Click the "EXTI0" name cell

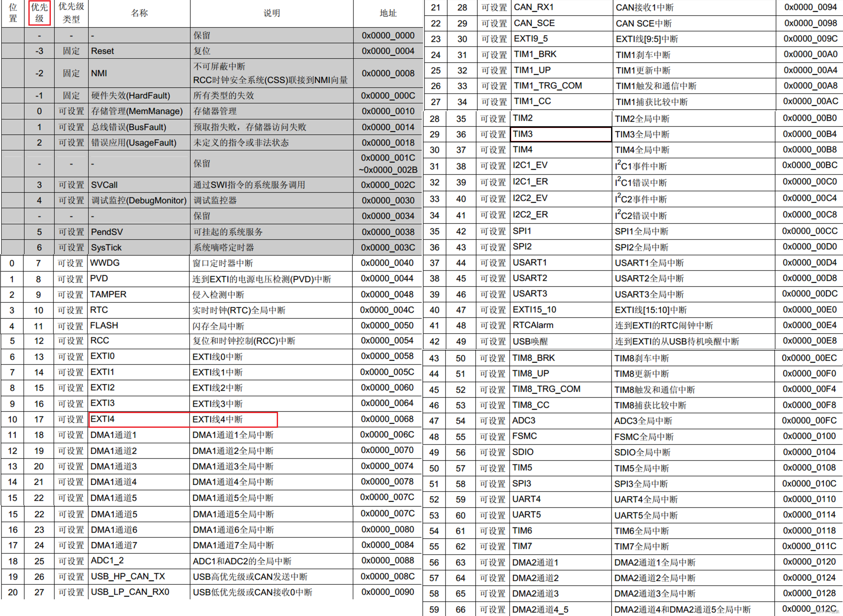(139, 357)
